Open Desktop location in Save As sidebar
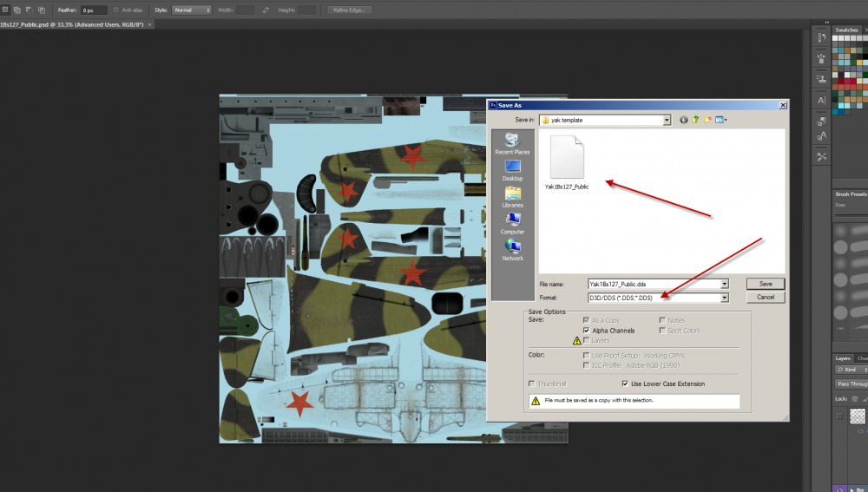 [512, 167]
